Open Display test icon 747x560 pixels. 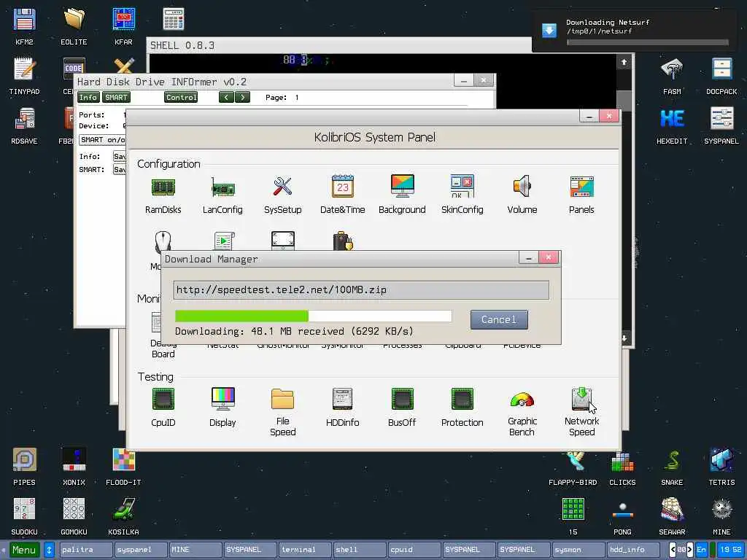222,399
